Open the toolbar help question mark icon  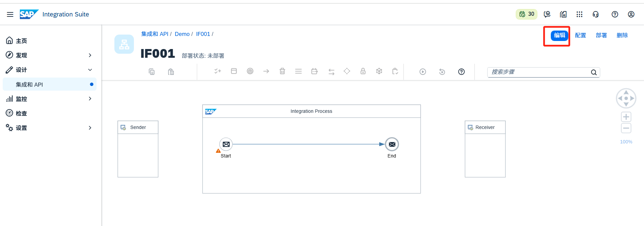tap(462, 72)
